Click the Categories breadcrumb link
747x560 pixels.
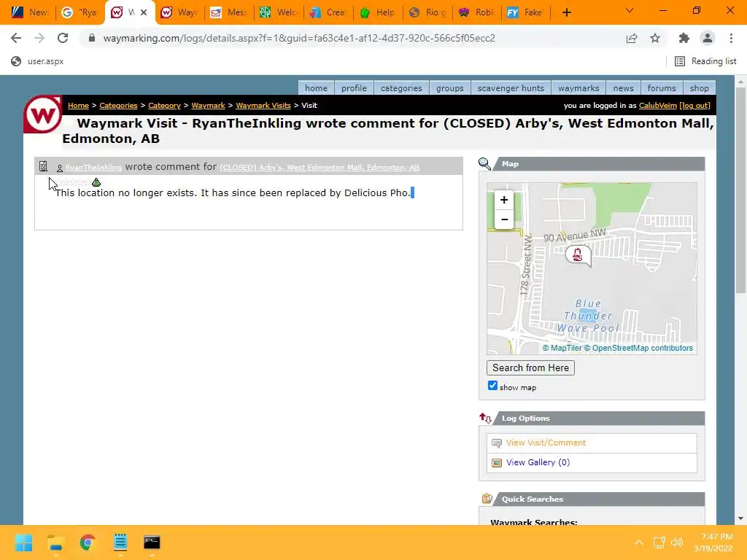coord(118,105)
